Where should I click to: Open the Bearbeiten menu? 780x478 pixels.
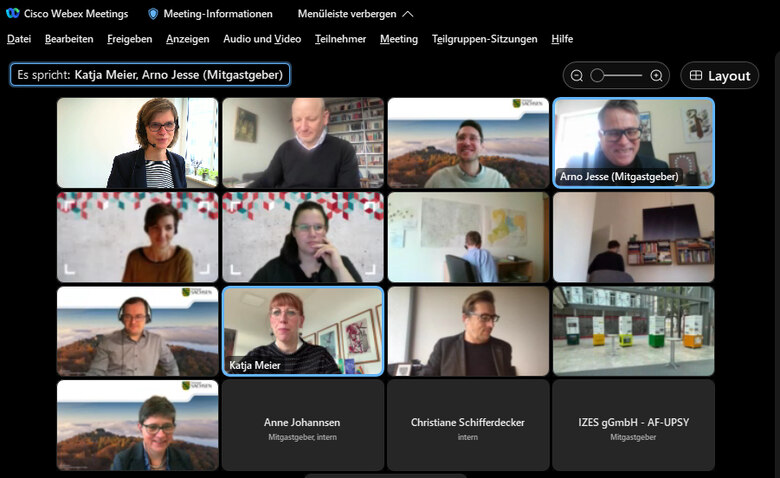click(69, 39)
